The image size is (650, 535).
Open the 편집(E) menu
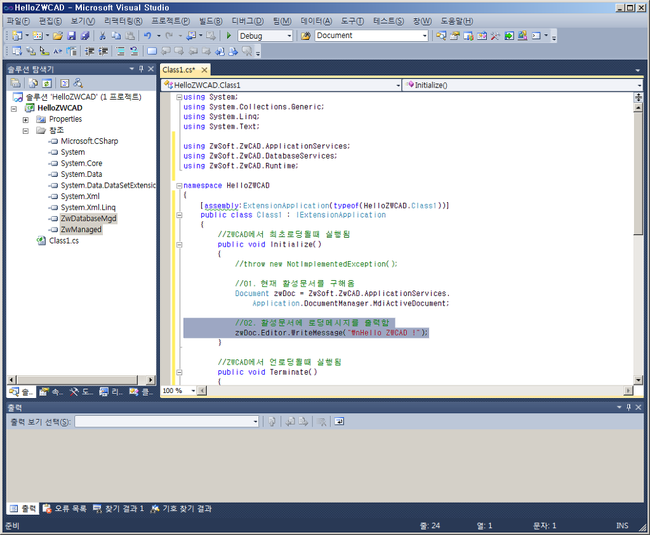51,21
